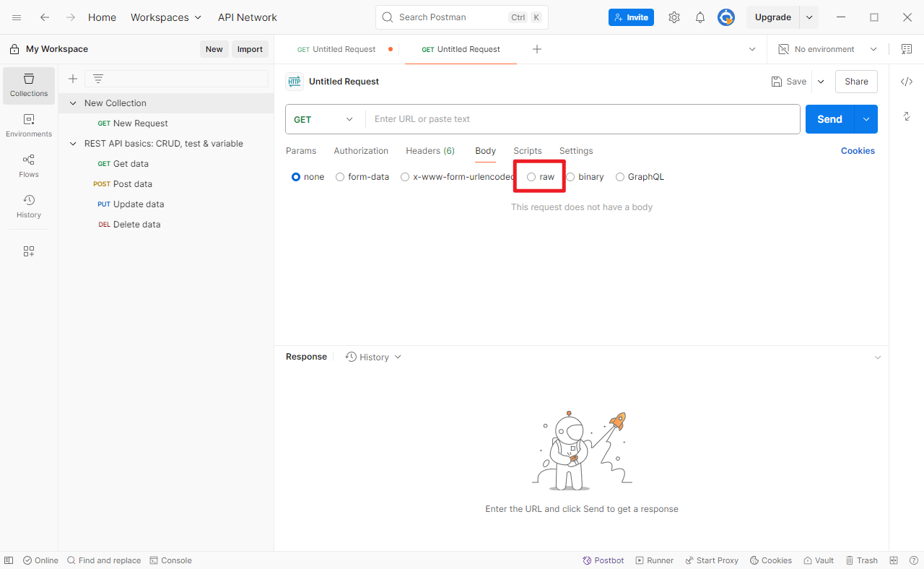Open the hamburger menu icon

pyautogui.click(x=17, y=17)
